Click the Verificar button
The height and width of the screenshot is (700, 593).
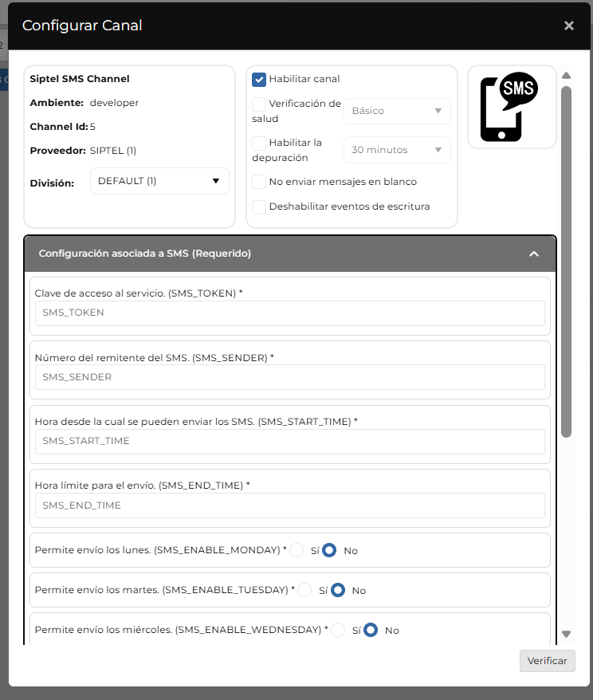pyautogui.click(x=547, y=661)
